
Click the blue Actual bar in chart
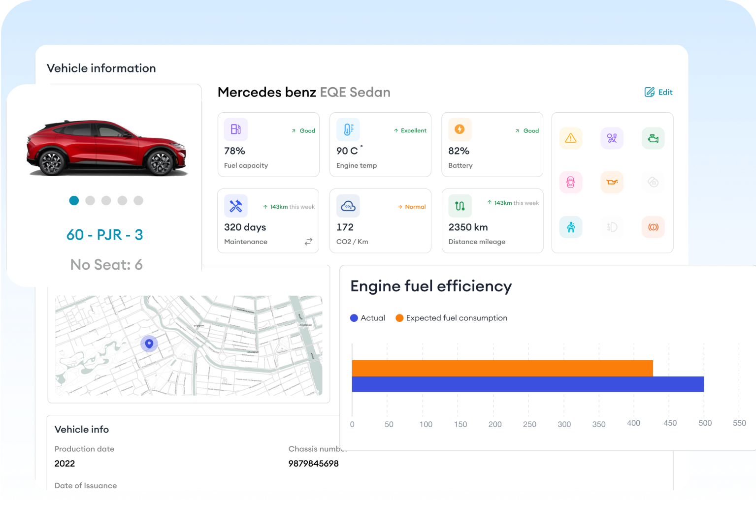click(x=527, y=384)
